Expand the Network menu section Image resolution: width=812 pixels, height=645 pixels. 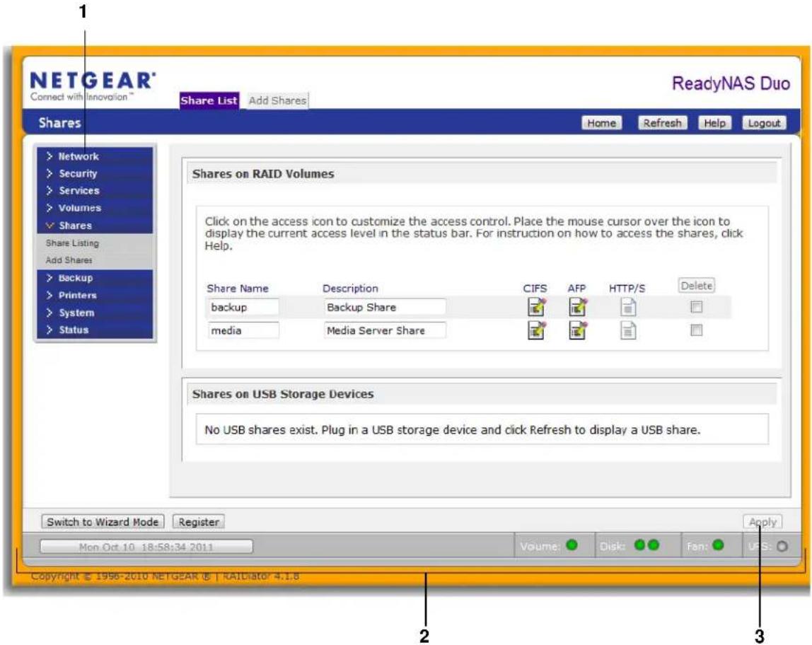tap(95, 156)
